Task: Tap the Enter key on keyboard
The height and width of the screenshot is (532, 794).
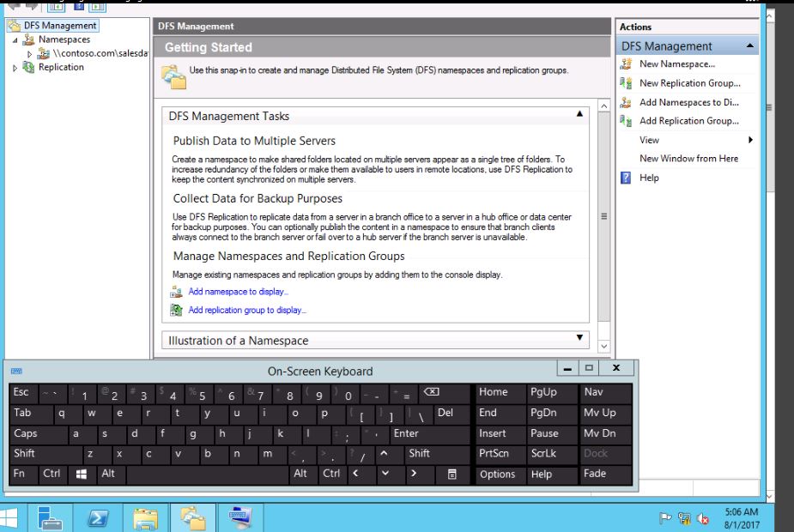Action: 430,434
